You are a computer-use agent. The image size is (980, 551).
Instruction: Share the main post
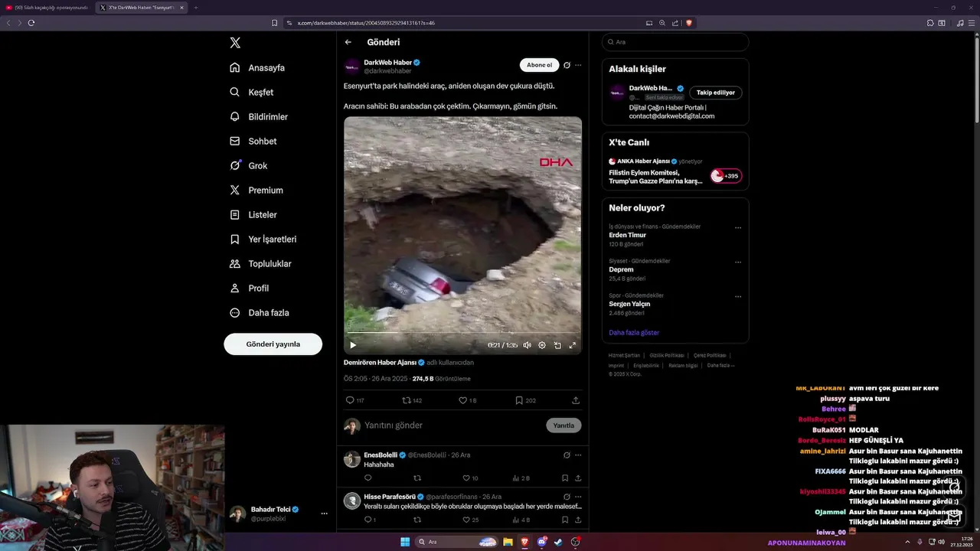click(x=576, y=400)
